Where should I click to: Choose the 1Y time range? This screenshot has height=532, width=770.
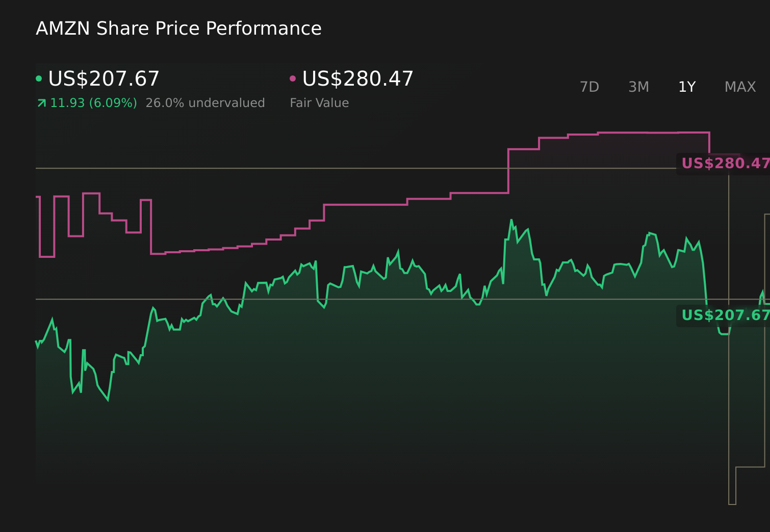687,87
